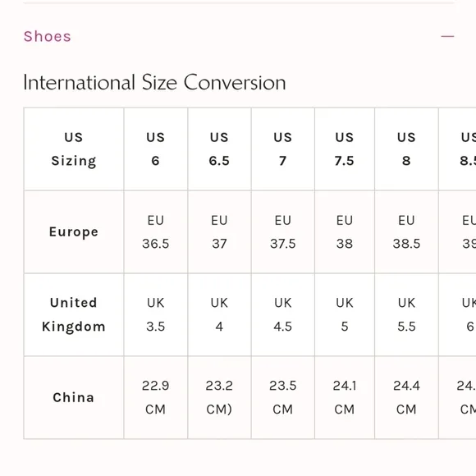Select the UK 3.5 cell
This screenshot has width=476, height=476.
pos(156,314)
